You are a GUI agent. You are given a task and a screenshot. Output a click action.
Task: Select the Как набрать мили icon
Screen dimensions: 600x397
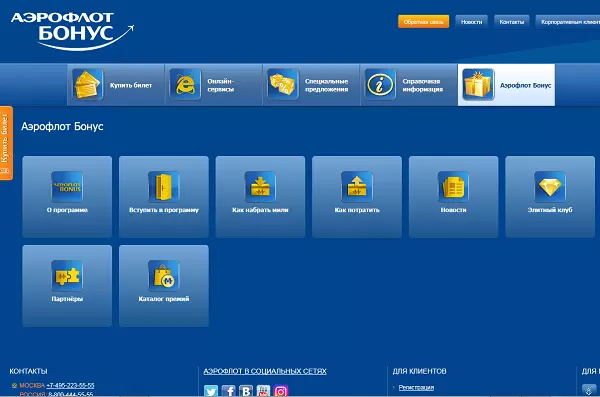coord(260,187)
